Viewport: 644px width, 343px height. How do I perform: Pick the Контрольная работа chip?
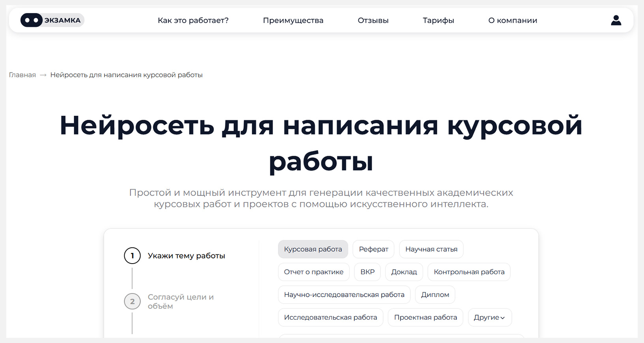click(469, 272)
